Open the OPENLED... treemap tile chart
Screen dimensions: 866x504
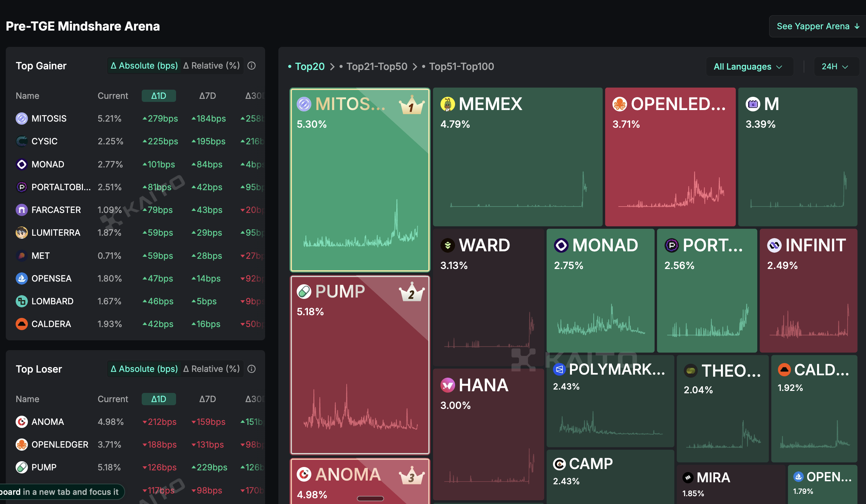point(670,157)
